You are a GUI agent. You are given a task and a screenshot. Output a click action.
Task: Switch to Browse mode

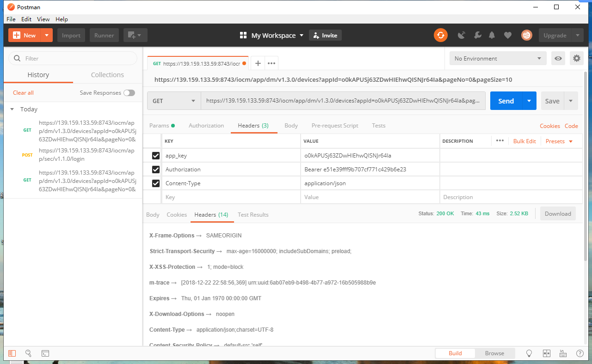pos(494,353)
